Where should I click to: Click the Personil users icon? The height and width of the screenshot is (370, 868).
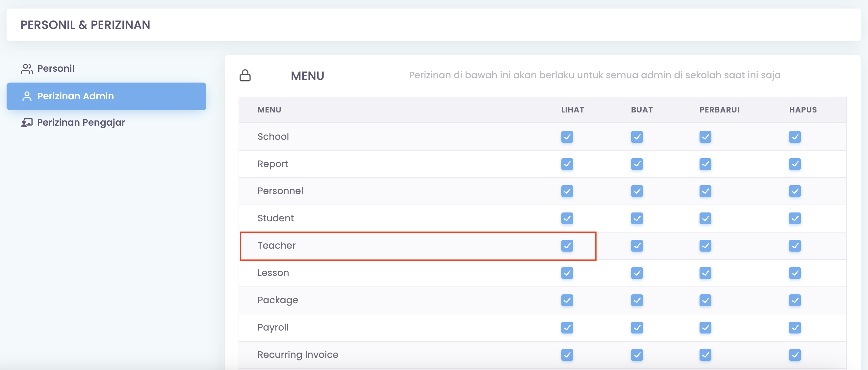[x=27, y=69]
